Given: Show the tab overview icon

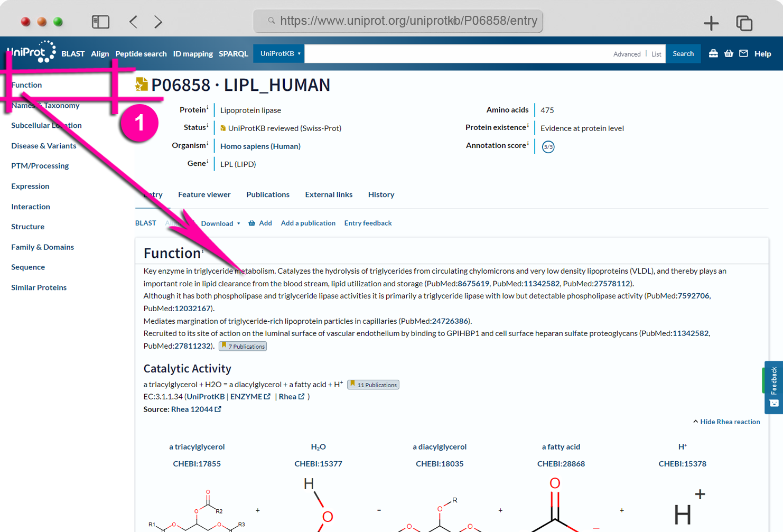Looking at the screenshot, I should pyautogui.click(x=744, y=23).
